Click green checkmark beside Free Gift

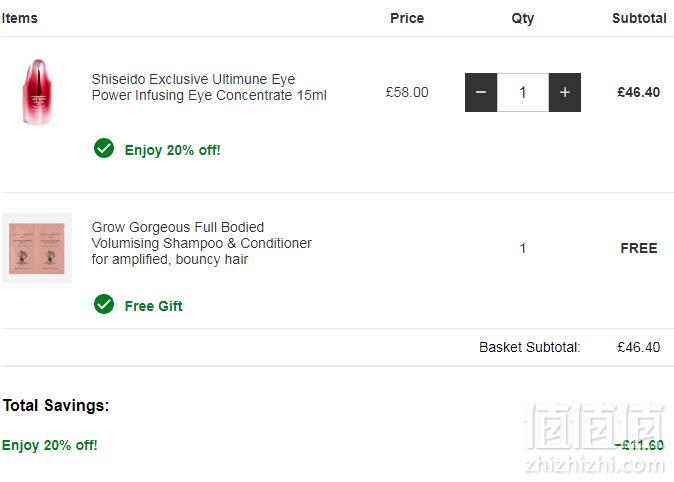104,304
